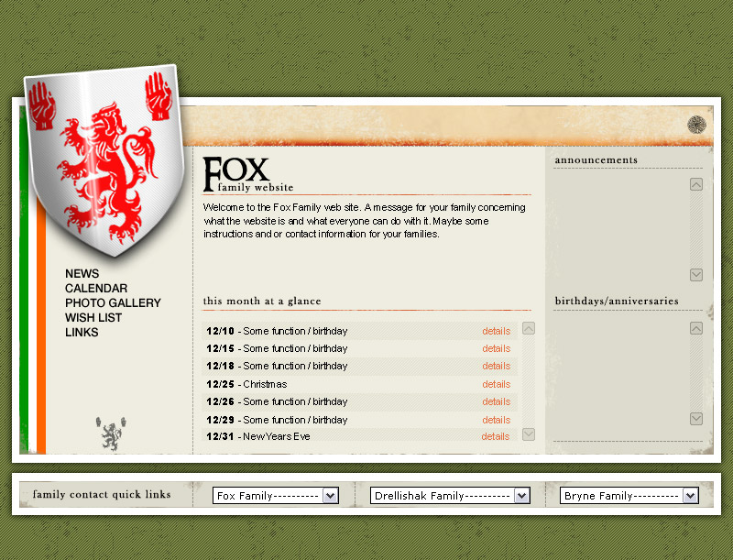Screen dimensions: 733x560
Task: Open the Fox Family dropdown
Action: point(276,496)
